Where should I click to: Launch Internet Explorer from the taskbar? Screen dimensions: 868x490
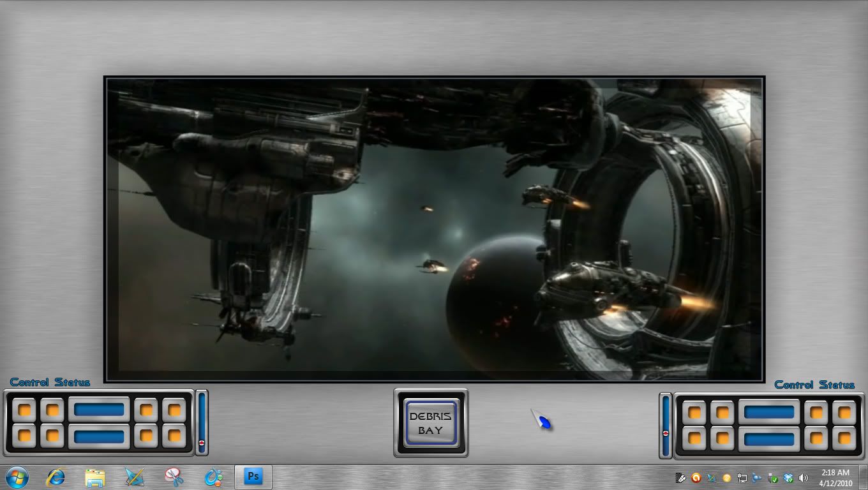[x=56, y=477]
